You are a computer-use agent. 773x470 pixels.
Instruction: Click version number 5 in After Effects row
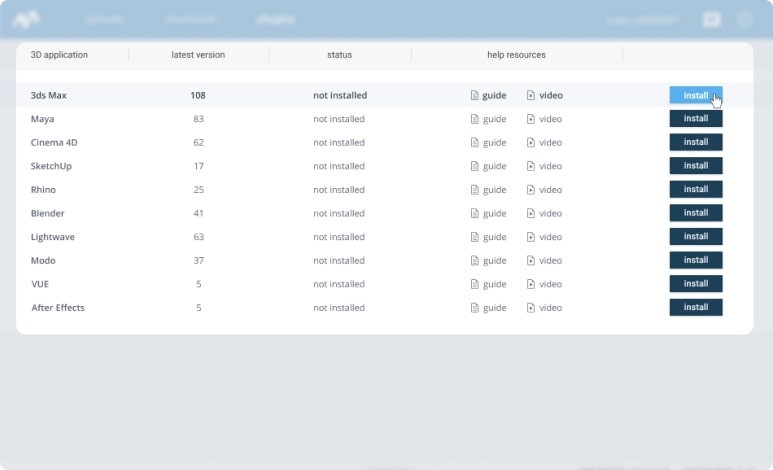click(199, 308)
